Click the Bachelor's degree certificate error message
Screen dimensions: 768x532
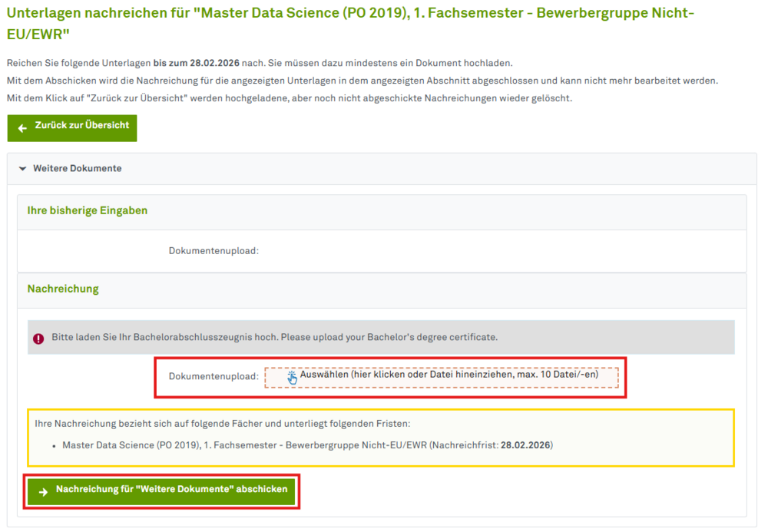pyautogui.click(x=274, y=338)
